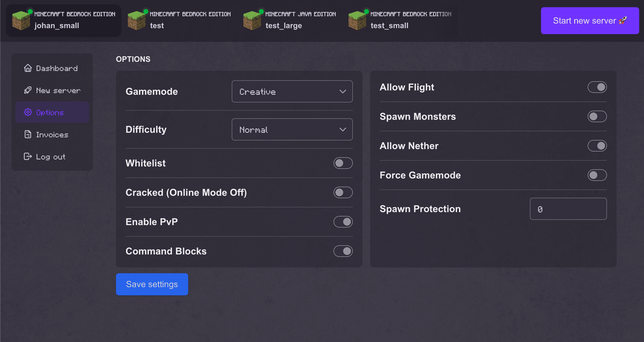Viewport: 644px width, 342px height.
Task: Disable the Allow Flight toggle
Action: pyautogui.click(x=597, y=87)
